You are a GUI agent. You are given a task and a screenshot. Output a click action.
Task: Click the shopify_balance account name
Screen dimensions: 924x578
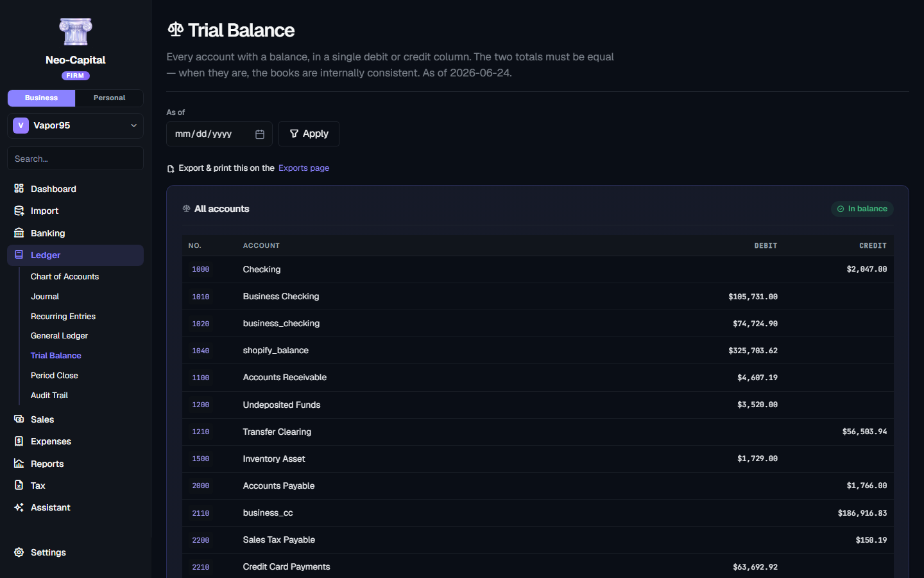click(x=275, y=351)
